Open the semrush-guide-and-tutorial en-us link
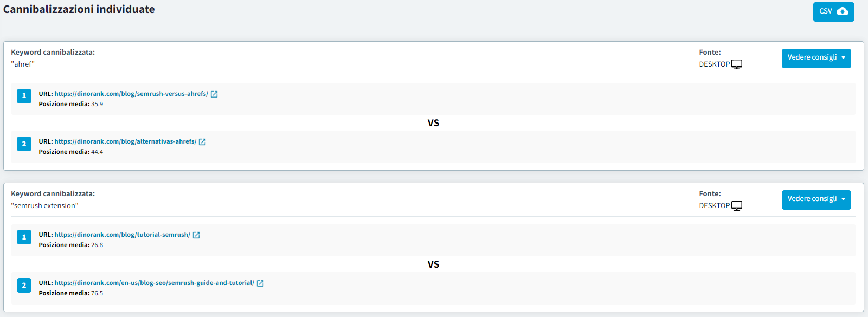This screenshot has width=868, height=317. [x=154, y=283]
